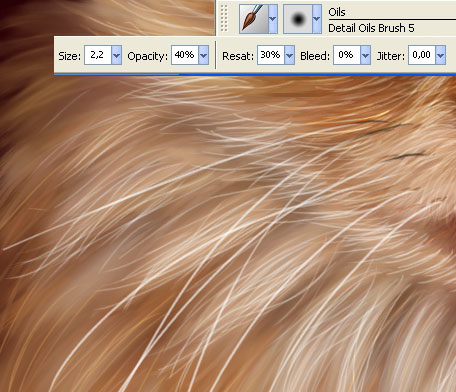Open the Bleed slider dropdown arrow
Viewport: 456px width, 392px height.
[x=366, y=55]
